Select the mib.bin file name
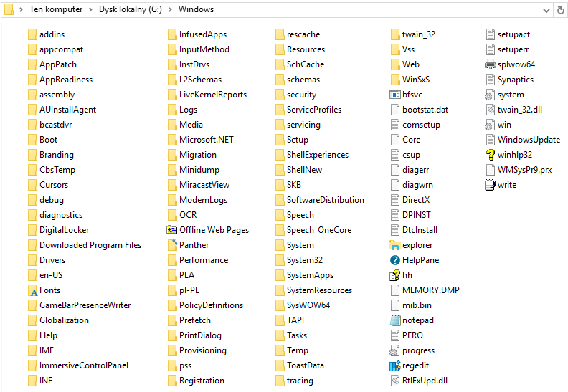 [x=417, y=305]
